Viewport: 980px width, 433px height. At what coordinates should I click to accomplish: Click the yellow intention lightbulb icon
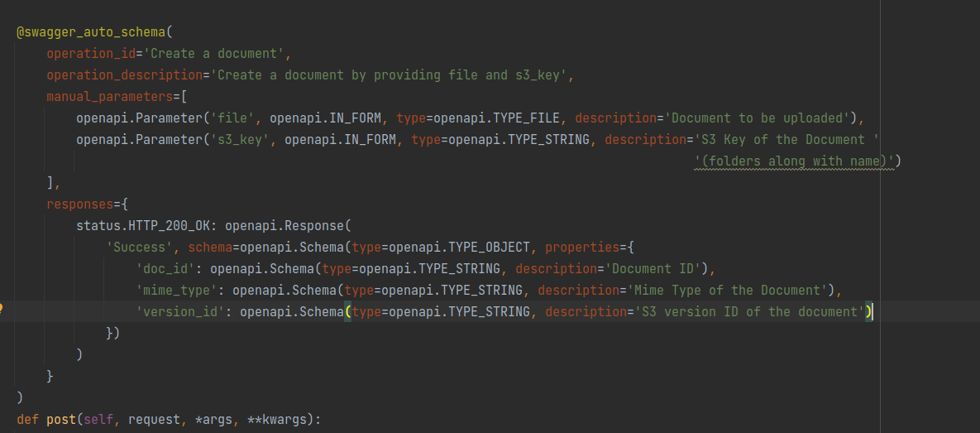click(2, 308)
